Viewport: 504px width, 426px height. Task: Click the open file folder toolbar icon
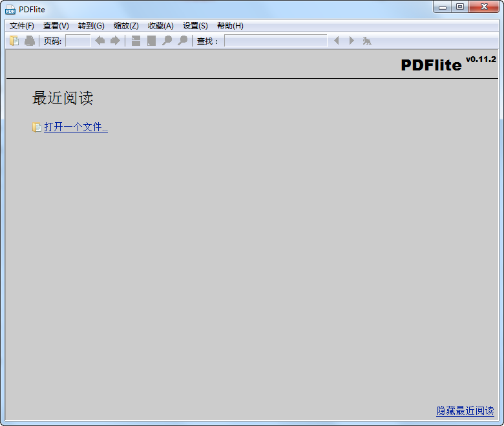click(14, 41)
